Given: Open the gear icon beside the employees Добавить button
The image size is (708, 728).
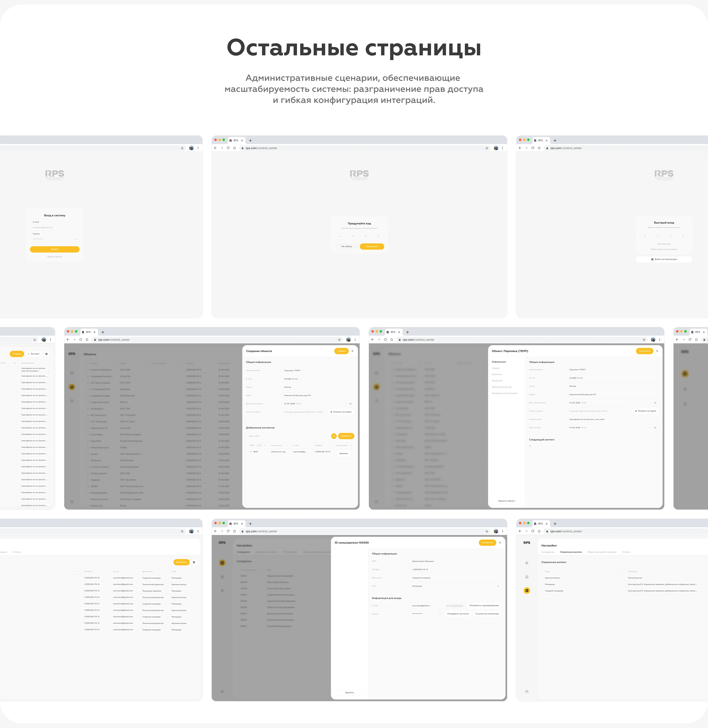Looking at the screenshot, I should point(194,562).
